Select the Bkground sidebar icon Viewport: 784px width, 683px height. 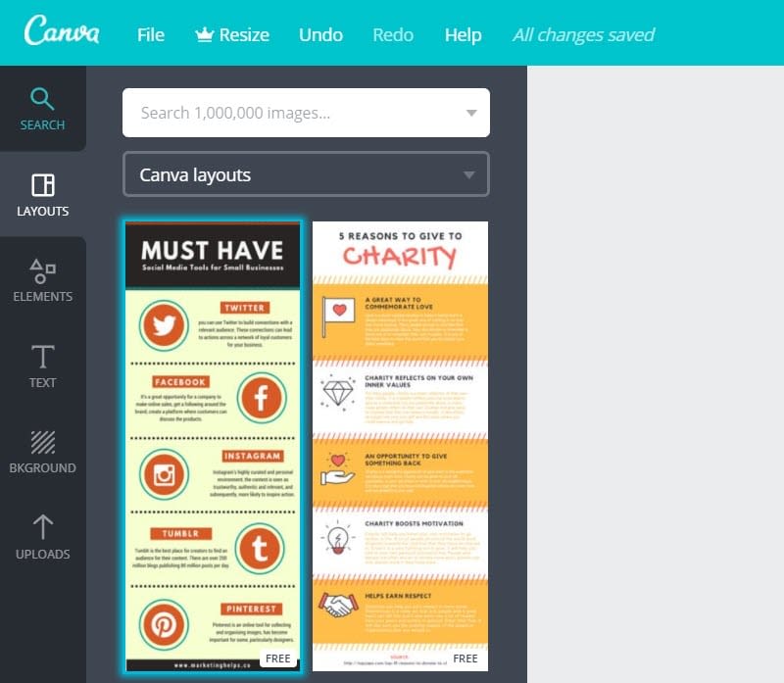(42, 451)
